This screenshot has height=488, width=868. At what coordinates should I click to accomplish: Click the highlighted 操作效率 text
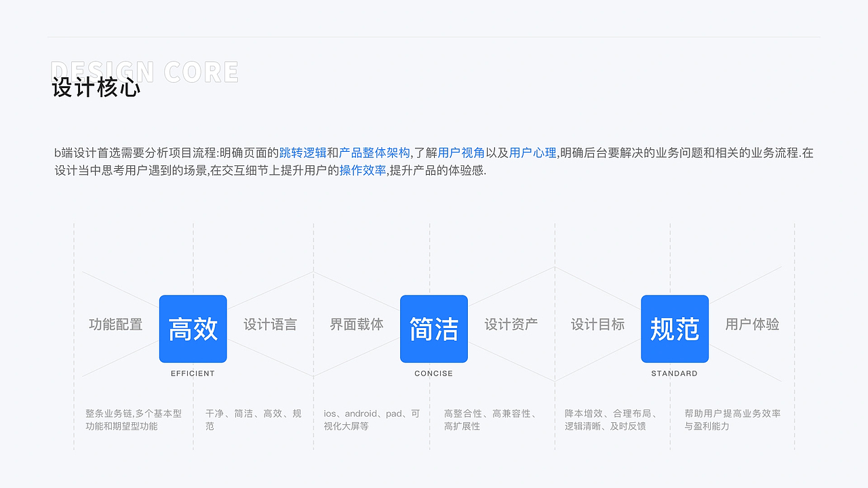[363, 171]
